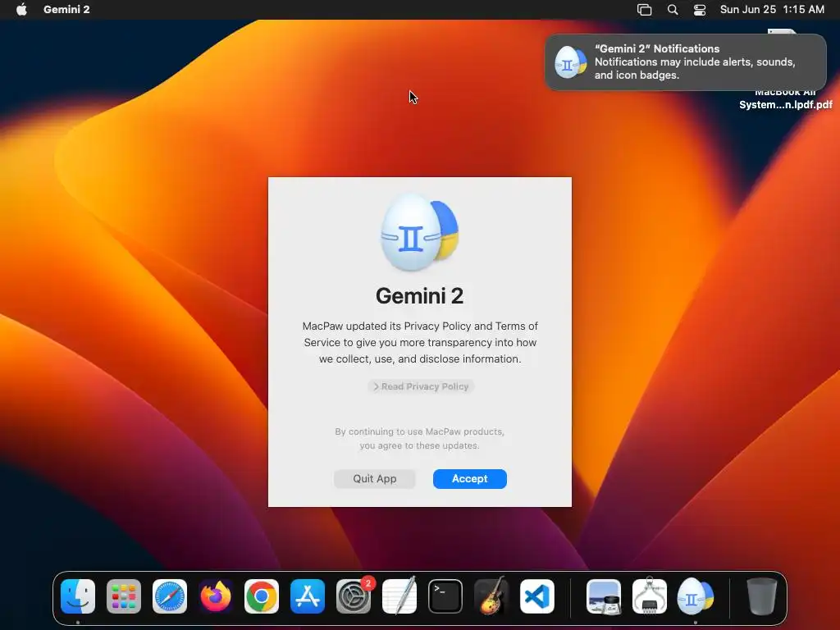Launch Safari from the Dock
The width and height of the screenshot is (840, 630).
(x=170, y=596)
